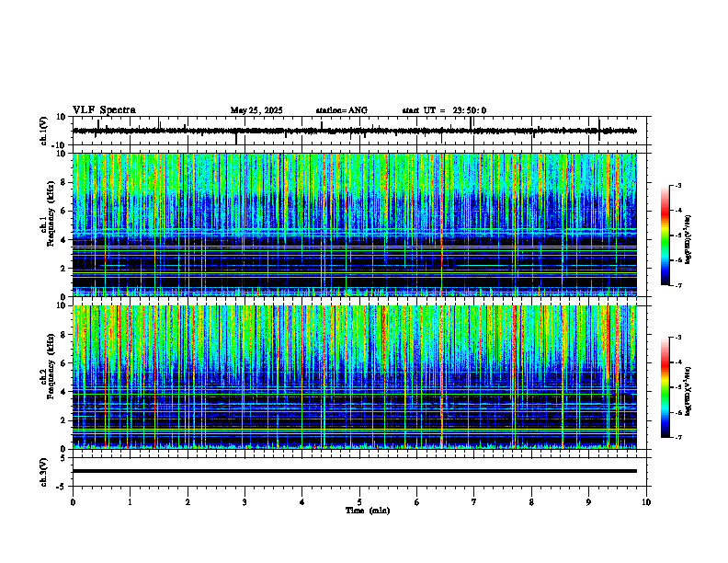Click inside the ch.2 spectrogram panel
Viewport: 728px width, 563px height.
coord(354,377)
